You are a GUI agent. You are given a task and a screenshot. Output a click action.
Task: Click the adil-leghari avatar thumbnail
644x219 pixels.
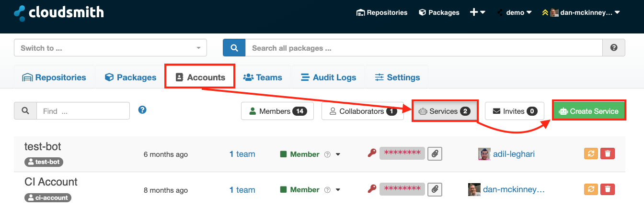(484, 153)
